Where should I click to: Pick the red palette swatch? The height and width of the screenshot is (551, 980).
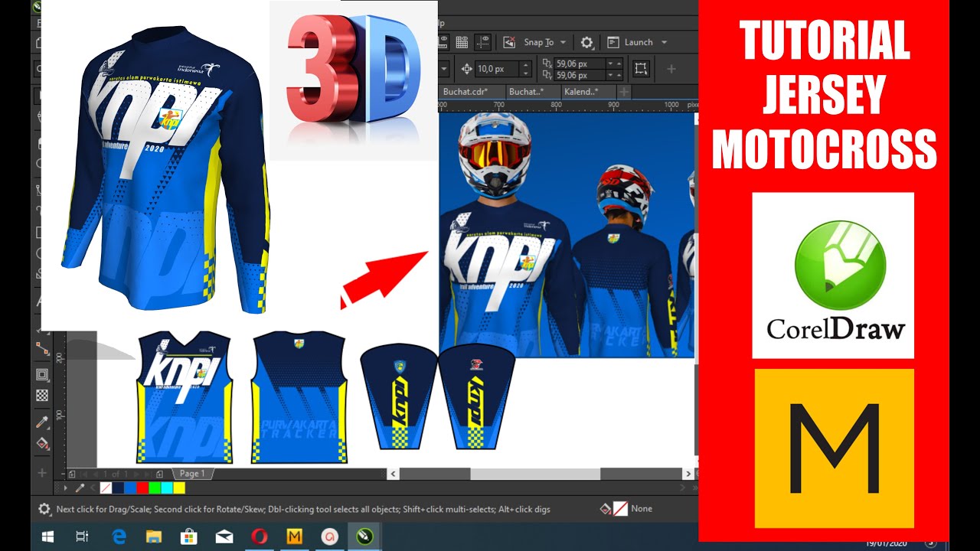pos(142,487)
